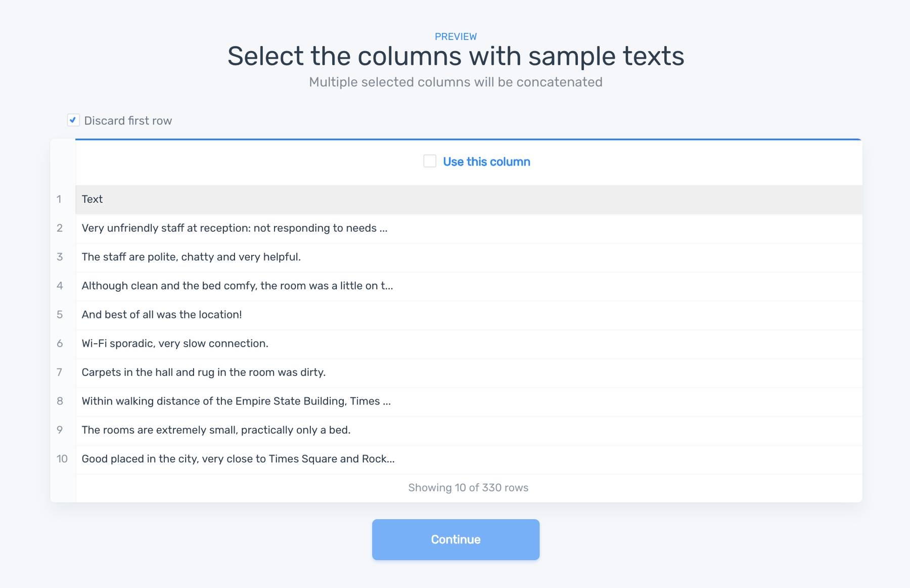Click the PREVIEW label above the heading
The height and width of the screenshot is (588, 910).
(x=456, y=36)
